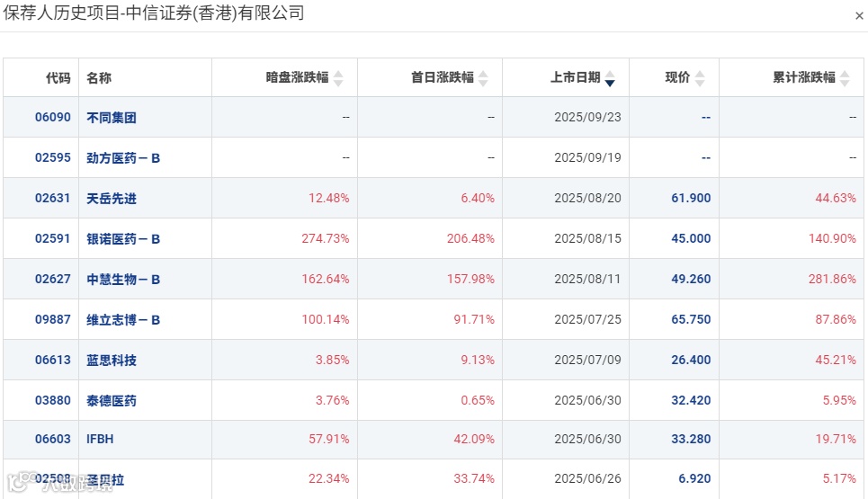The image size is (868, 499).
Task: Select first-day gain 33.74%
Action: coord(474,478)
